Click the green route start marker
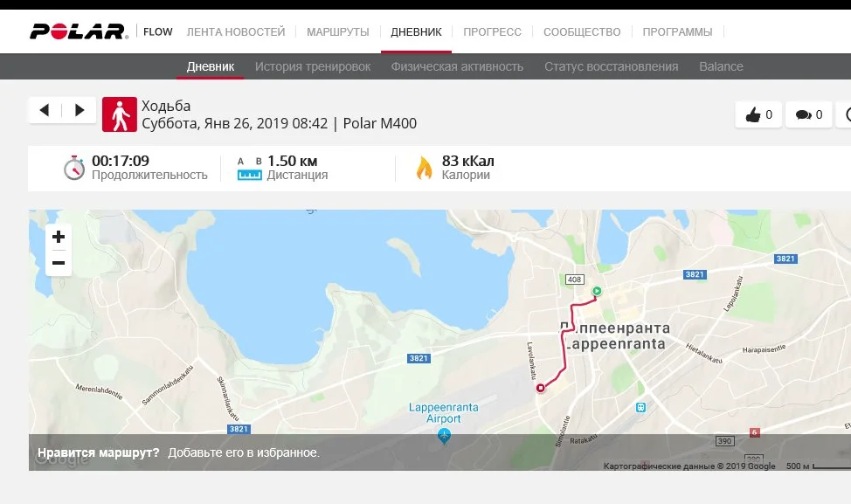 tap(597, 291)
